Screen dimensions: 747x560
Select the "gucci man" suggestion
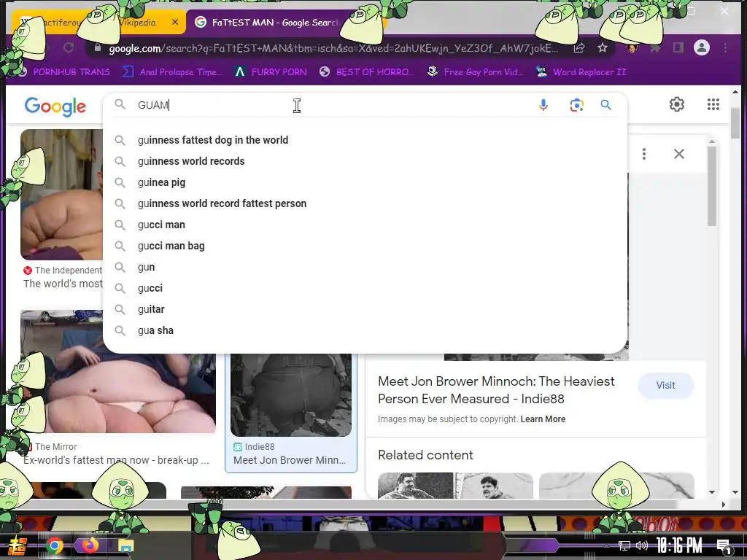(365, 225)
